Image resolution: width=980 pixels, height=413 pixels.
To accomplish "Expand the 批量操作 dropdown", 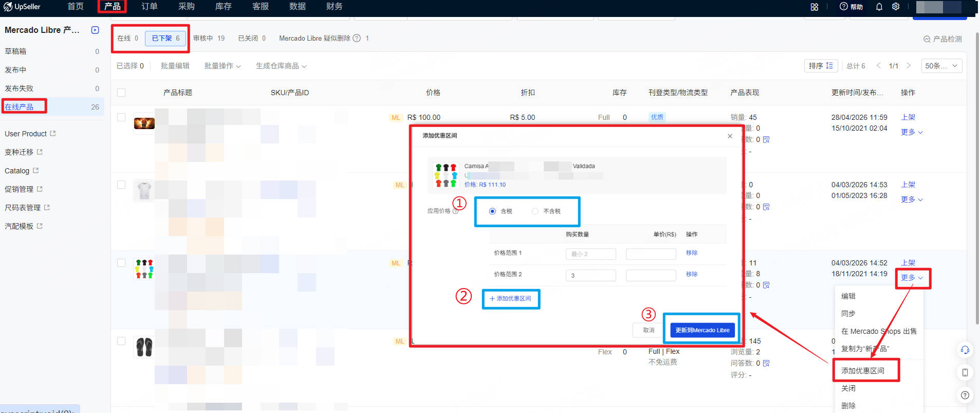I will (223, 66).
